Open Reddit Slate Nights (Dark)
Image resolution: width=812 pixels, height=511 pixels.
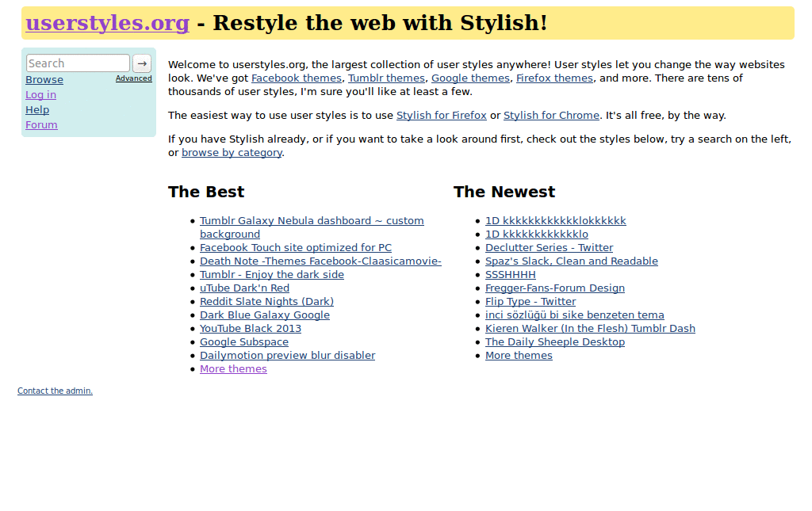point(266,302)
